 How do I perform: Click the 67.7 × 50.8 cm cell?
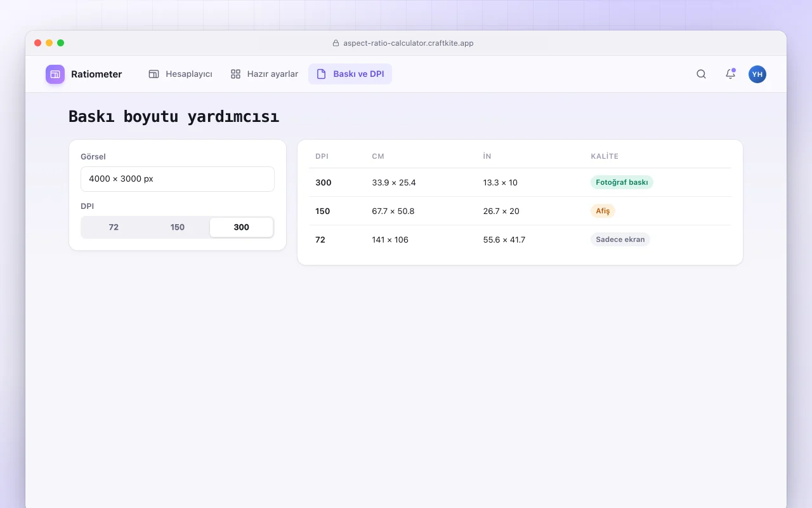click(393, 211)
